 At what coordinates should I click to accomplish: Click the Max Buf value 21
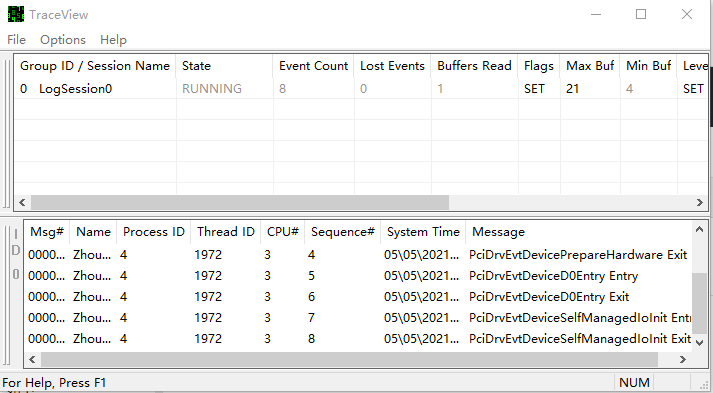pos(572,89)
